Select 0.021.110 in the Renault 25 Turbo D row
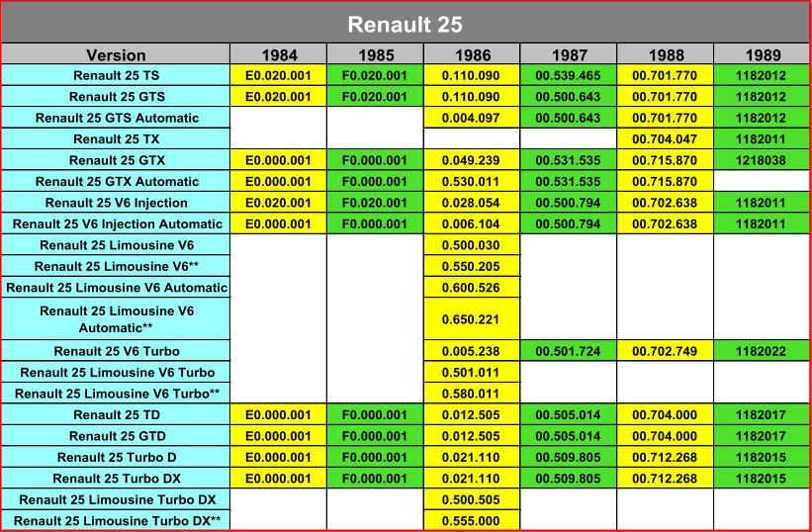812x532 pixels. coord(471,457)
